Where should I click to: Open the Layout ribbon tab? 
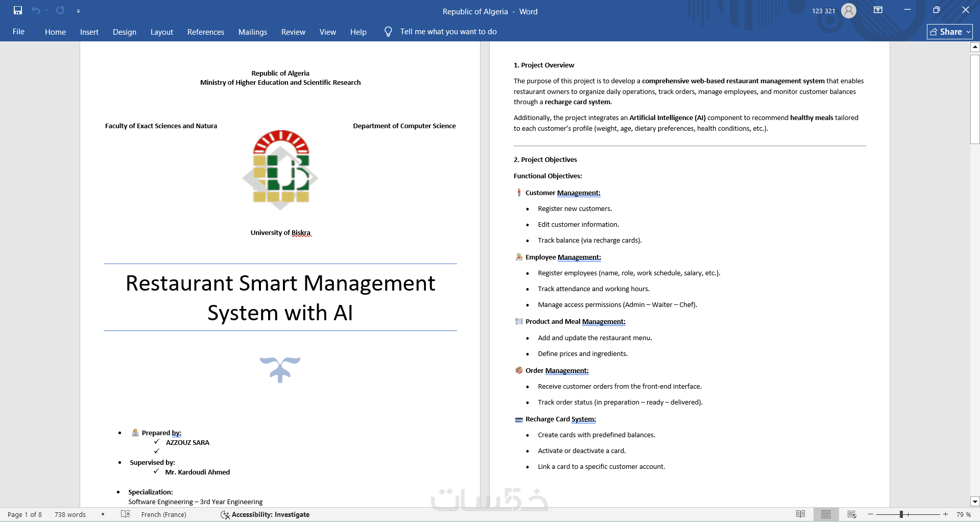162,32
